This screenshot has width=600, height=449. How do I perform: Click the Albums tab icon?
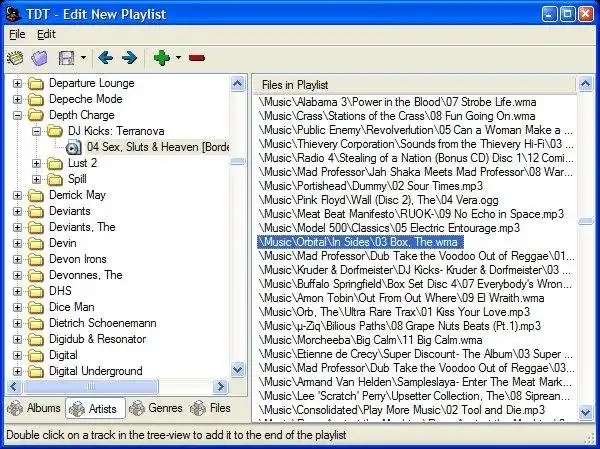(x=15, y=408)
